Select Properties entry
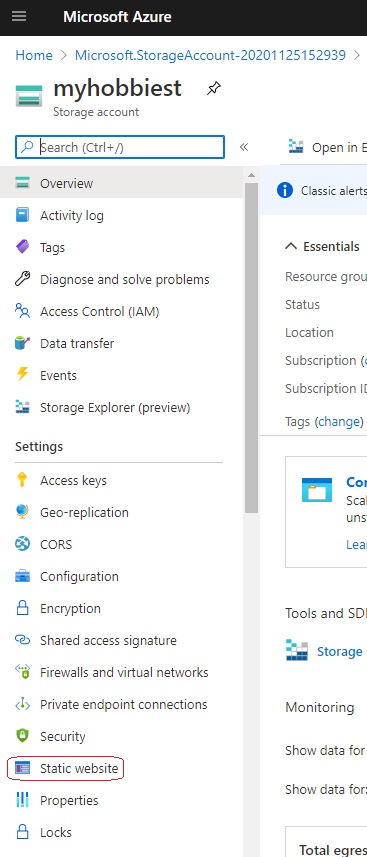The height and width of the screenshot is (857, 367). (69, 801)
